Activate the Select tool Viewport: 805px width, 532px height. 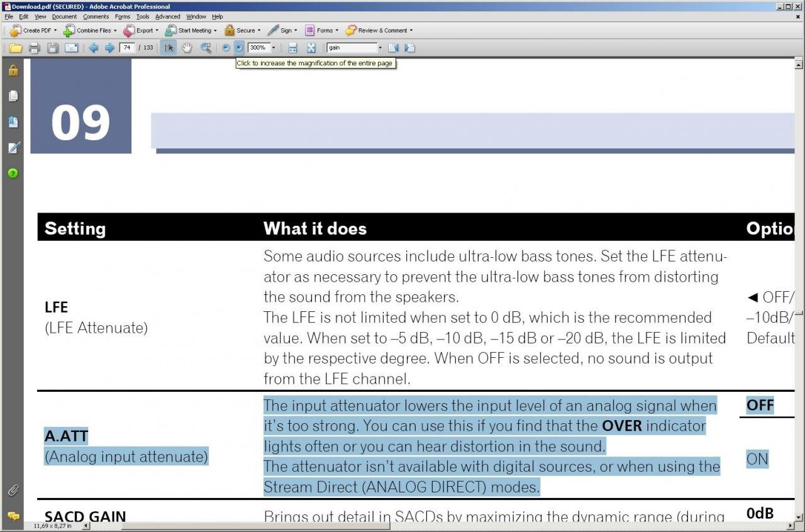(169, 48)
